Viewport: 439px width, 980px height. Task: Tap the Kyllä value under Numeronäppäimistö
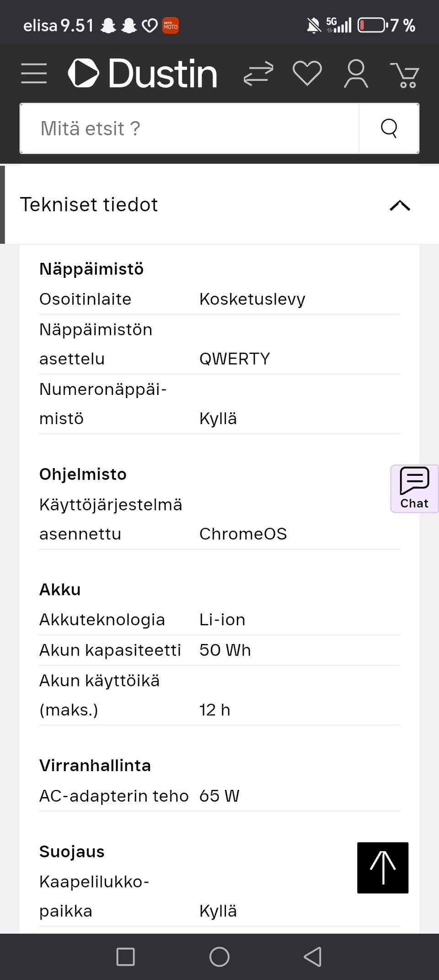point(218,418)
